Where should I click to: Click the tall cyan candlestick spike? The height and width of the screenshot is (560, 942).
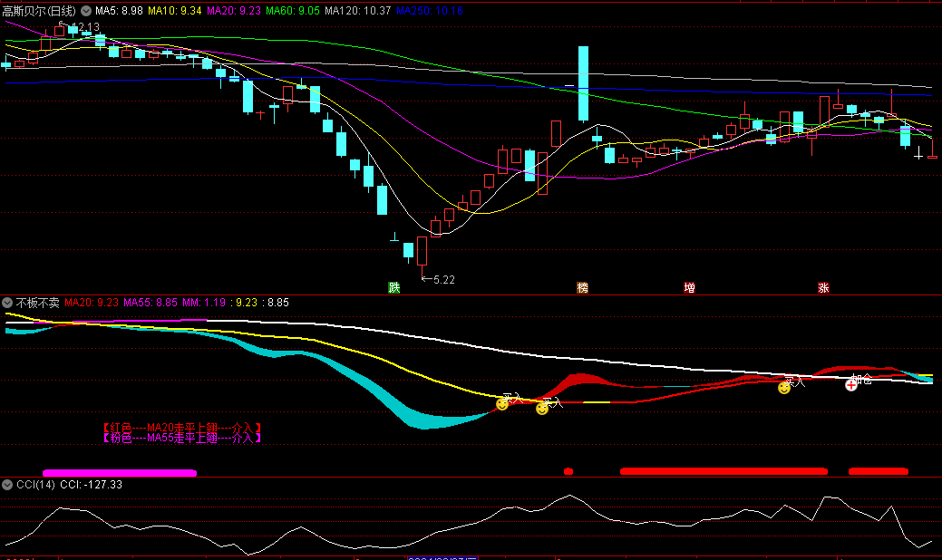pos(583,83)
